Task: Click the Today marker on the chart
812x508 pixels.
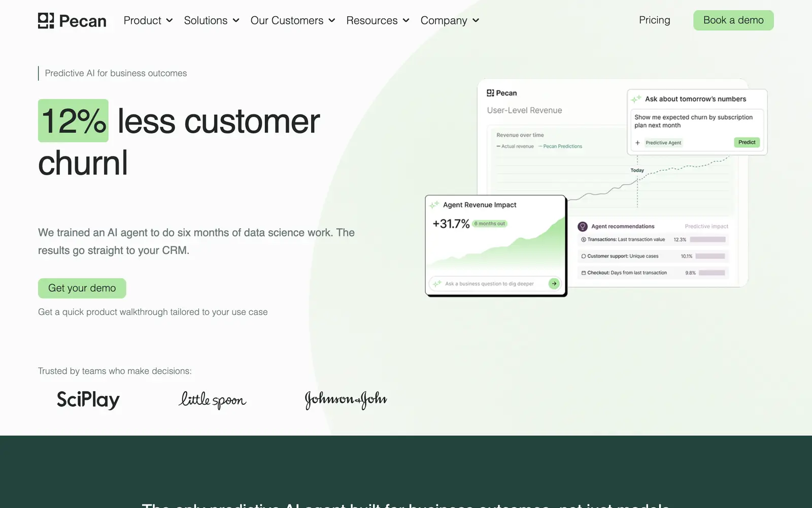Action: pos(637,170)
